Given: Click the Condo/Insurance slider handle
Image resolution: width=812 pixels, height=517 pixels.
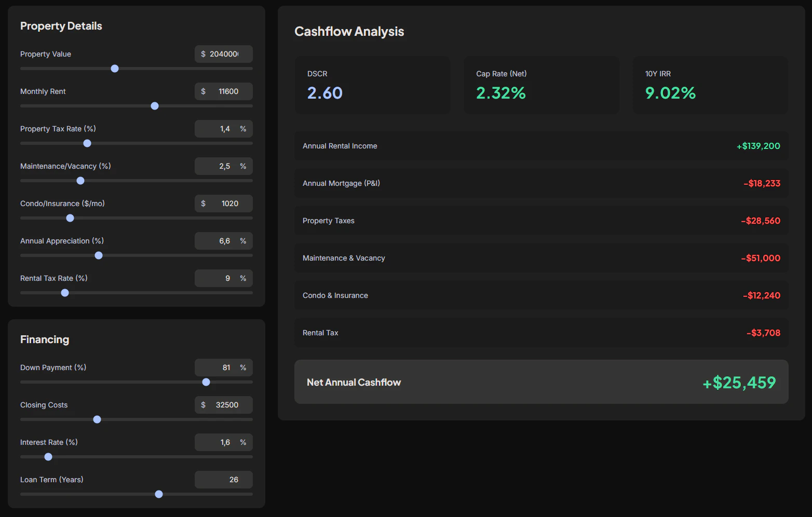Looking at the screenshot, I should tap(70, 218).
